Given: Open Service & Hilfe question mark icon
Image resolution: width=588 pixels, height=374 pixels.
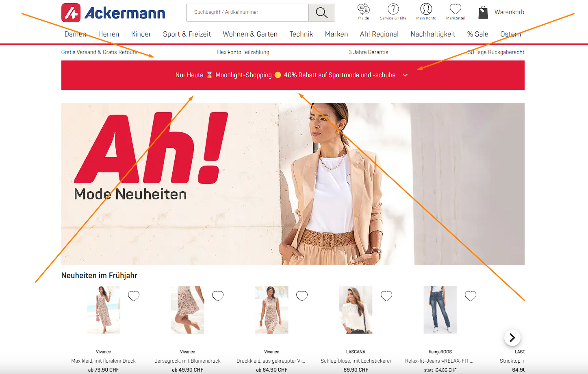Looking at the screenshot, I should (393, 9).
